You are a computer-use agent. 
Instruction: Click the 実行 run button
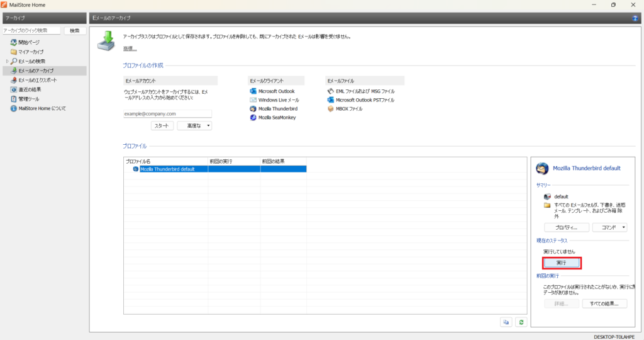coord(562,263)
